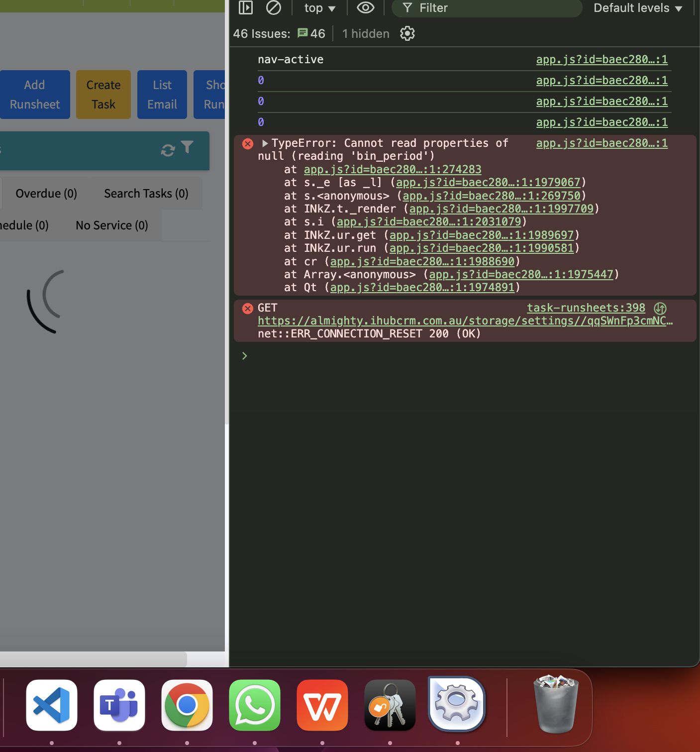Open the top JavaScript context dropdown

(x=320, y=8)
